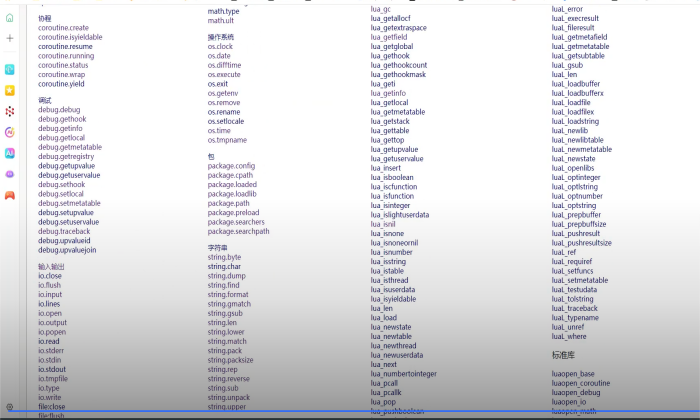The height and width of the screenshot is (420, 700).
Task: Open the string.gsub link
Action: [225, 313]
